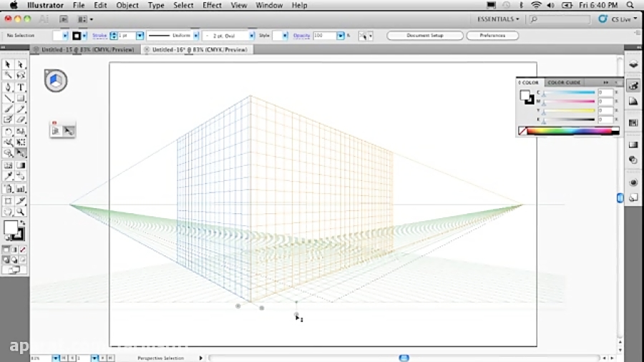This screenshot has height=362, width=644.
Task: Click the Document Setup button
Action: pyautogui.click(x=424, y=36)
